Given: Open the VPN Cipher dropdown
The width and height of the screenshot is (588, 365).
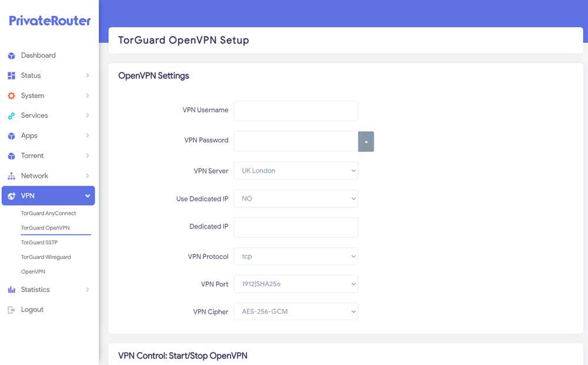Looking at the screenshot, I should 296,311.
